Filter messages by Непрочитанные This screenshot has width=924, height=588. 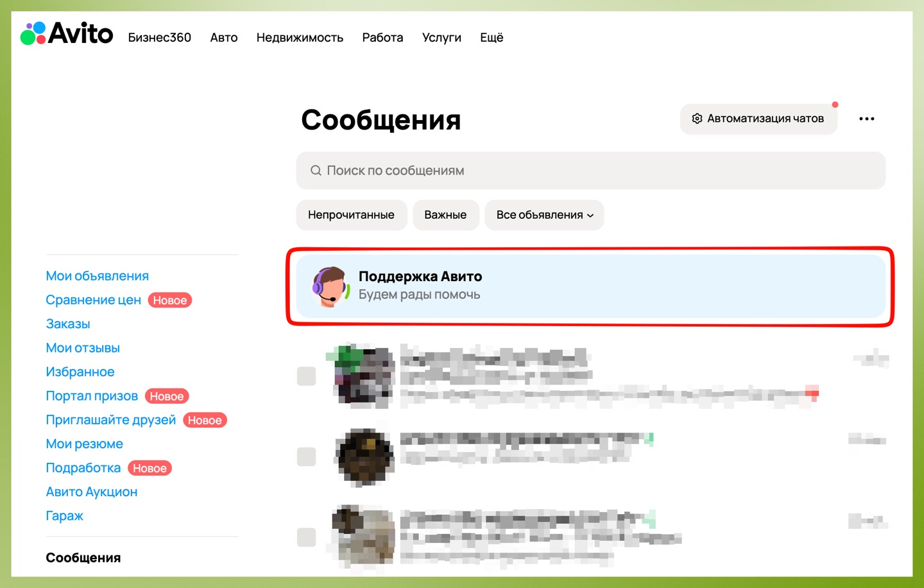coord(351,215)
